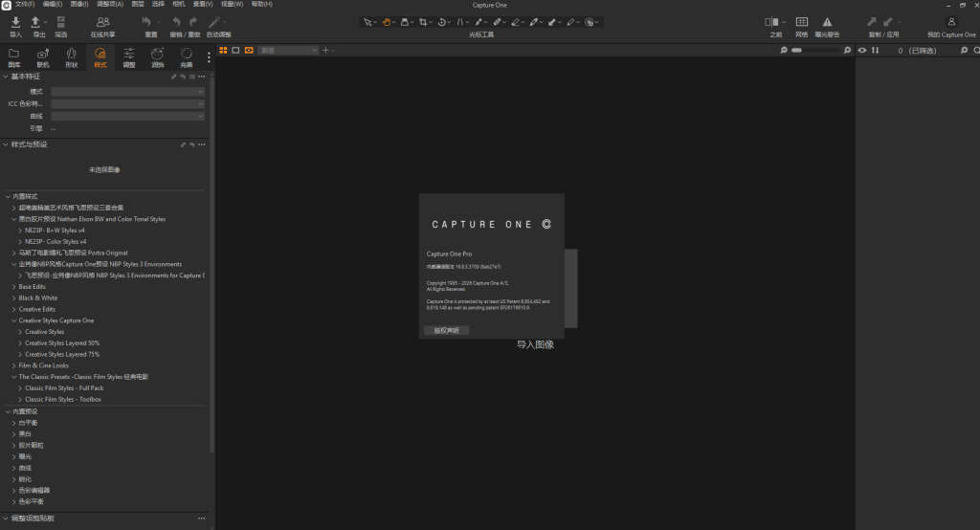Open the Image (图像) menu
980x530 pixels.
[79, 5]
